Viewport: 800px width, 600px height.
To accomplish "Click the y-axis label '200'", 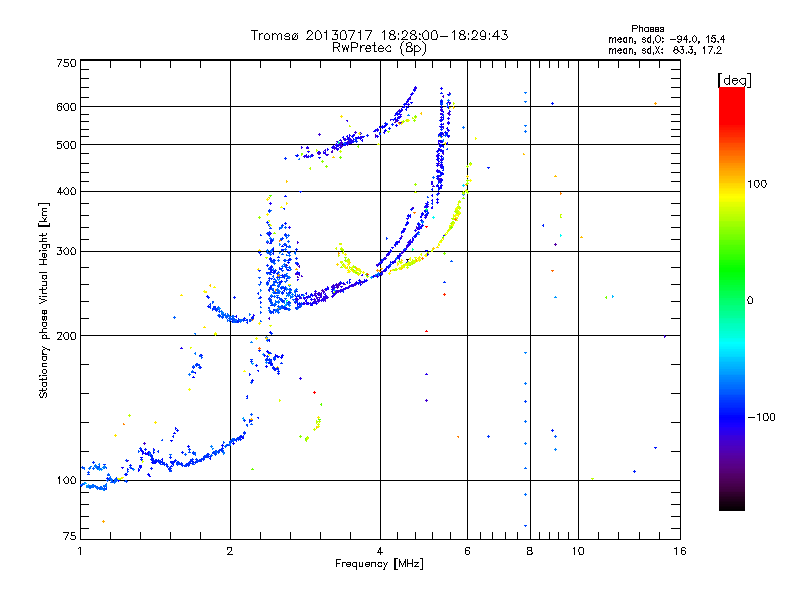I will 66,336.
